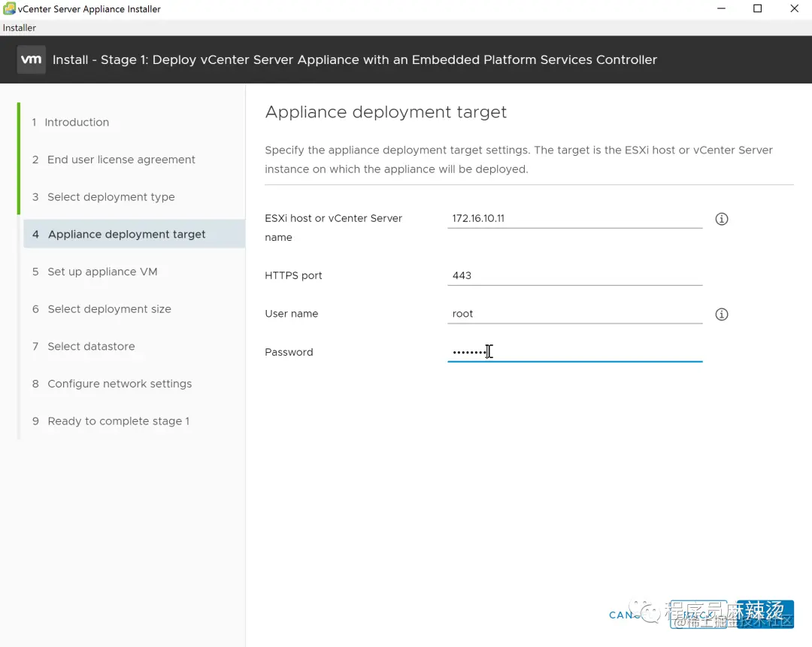Click the 'HTTPS port' label
The width and height of the screenshot is (812, 647).
[293, 275]
